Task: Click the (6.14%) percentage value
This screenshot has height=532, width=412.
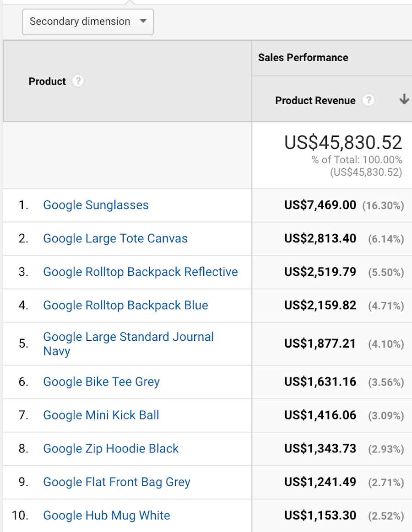Action: (386, 239)
